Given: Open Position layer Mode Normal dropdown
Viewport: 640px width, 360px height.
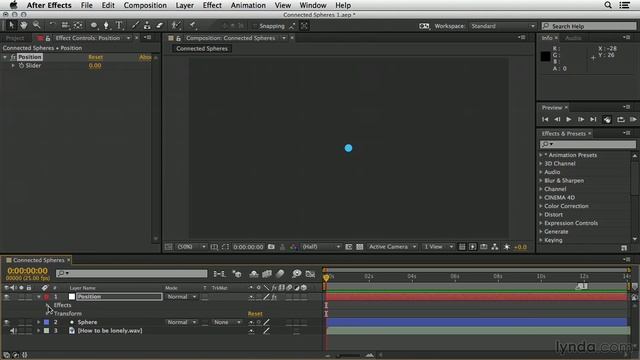Looking at the screenshot, I should coord(181,297).
